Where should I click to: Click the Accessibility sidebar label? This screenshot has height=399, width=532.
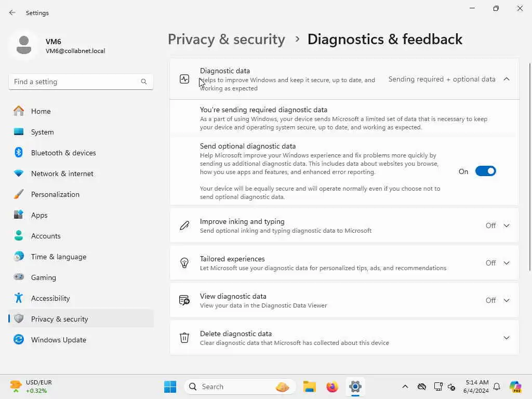tap(50, 298)
